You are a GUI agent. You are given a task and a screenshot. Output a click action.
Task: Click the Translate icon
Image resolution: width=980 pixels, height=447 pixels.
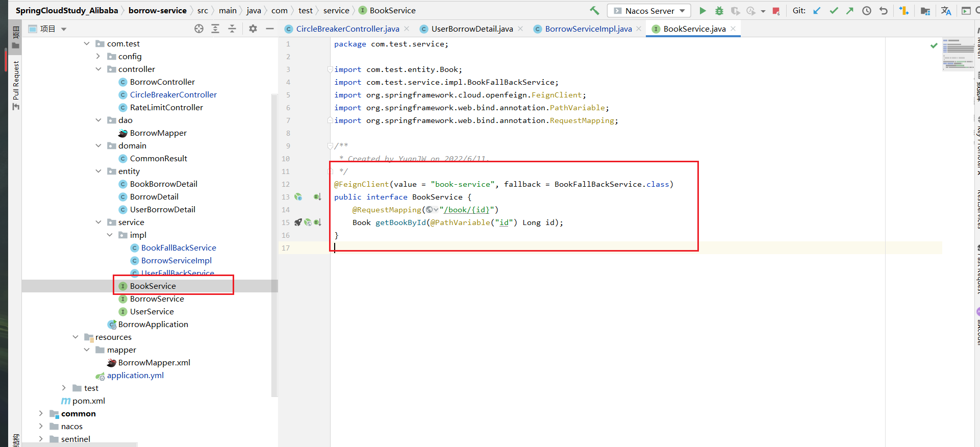point(946,11)
